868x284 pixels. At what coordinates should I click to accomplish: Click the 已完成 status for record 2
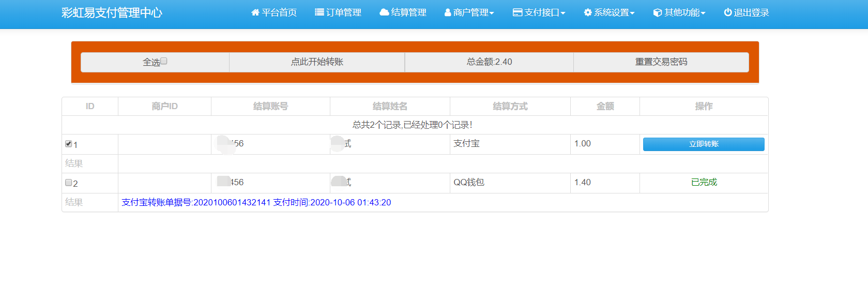tap(704, 182)
